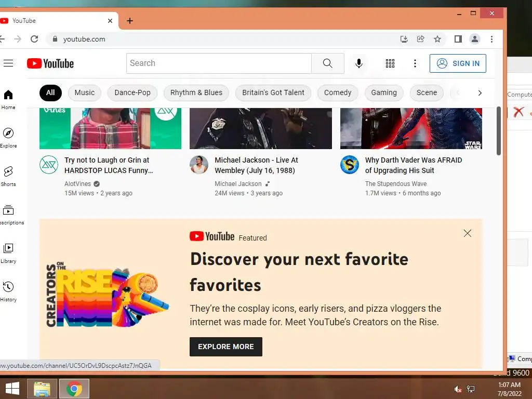Screen dimensions: 532x399
Task: Go forward in Chrome navigation
Action: [18, 39]
